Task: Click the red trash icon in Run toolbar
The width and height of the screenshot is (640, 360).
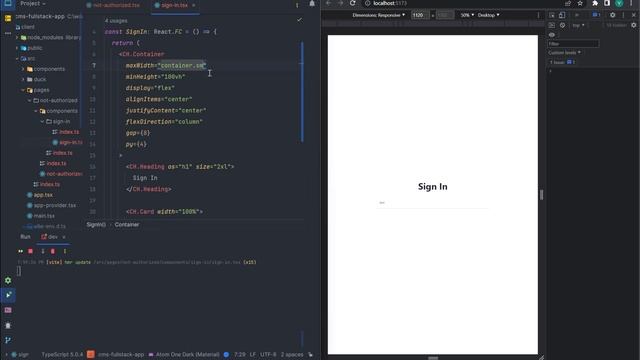Action: [53, 251]
